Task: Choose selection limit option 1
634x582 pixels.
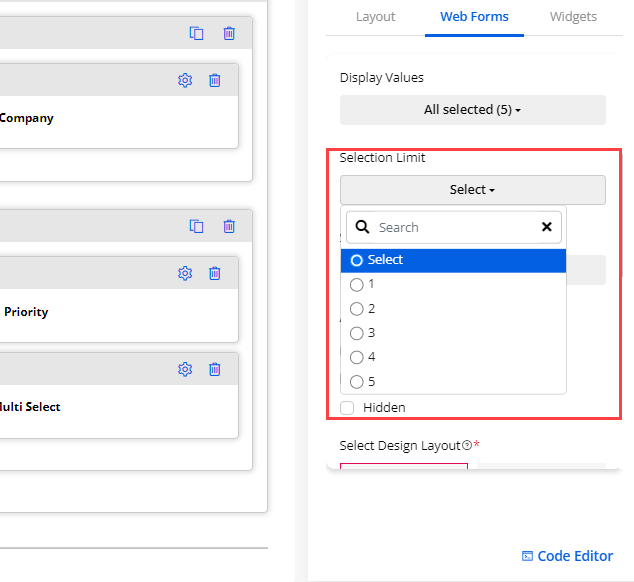Action: (357, 284)
